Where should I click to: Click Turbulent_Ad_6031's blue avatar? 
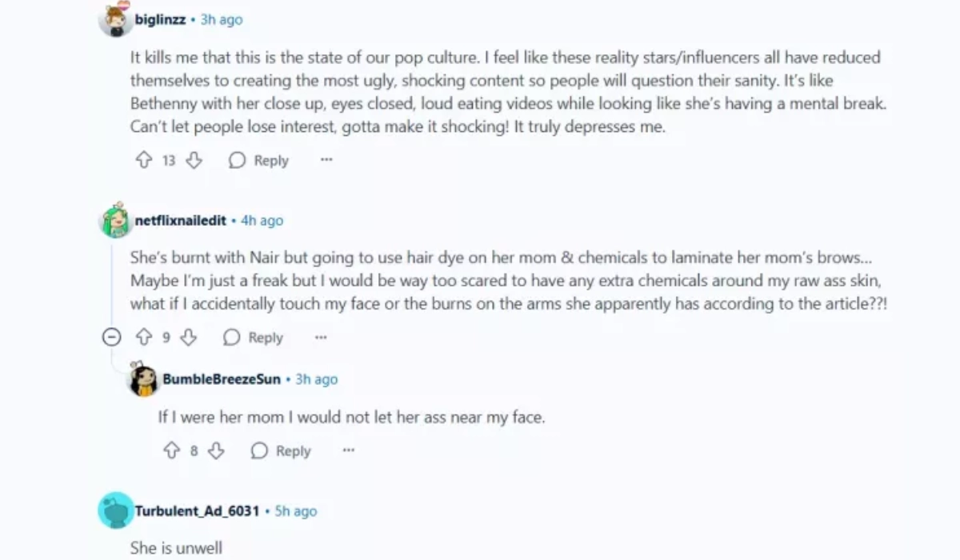(115, 510)
